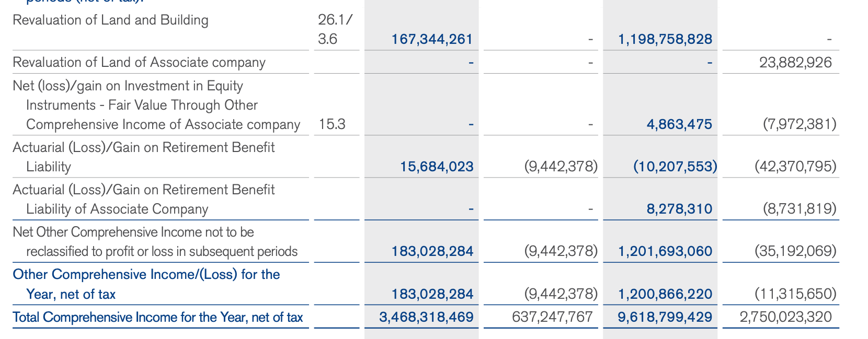
Task: Select value 1,201,693,060
Action: 665,251
